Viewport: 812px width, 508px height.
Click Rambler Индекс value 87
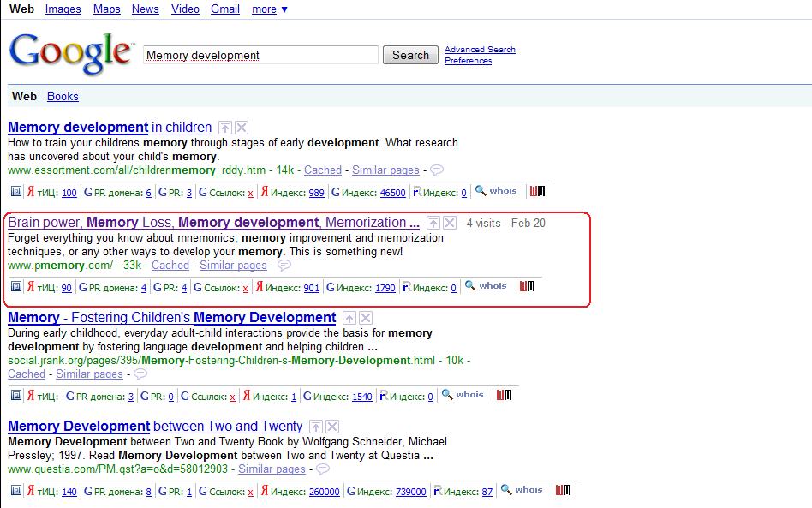[x=487, y=492]
